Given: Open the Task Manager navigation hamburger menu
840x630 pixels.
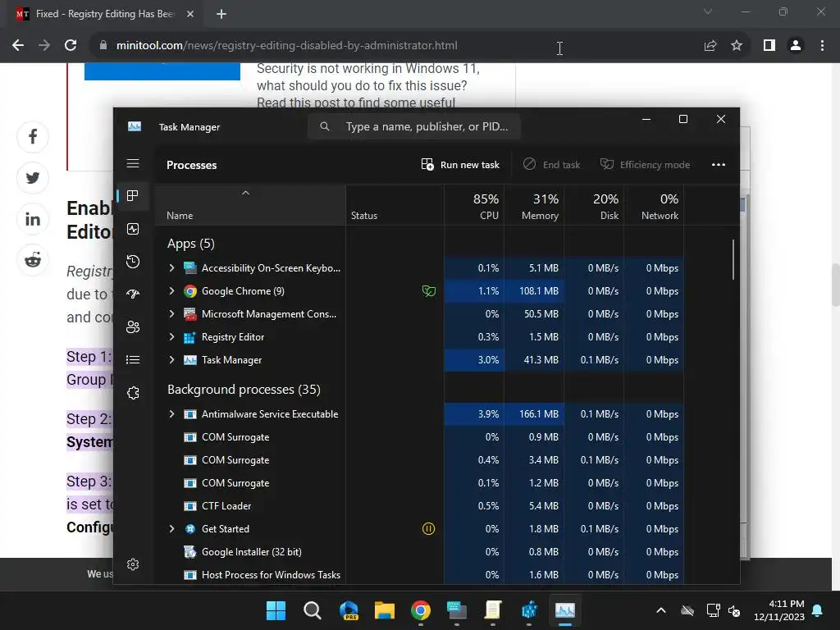Looking at the screenshot, I should [133, 163].
